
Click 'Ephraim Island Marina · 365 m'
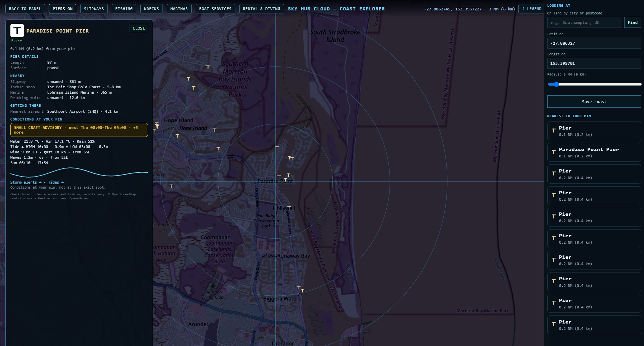pyautogui.click(x=80, y=92)
